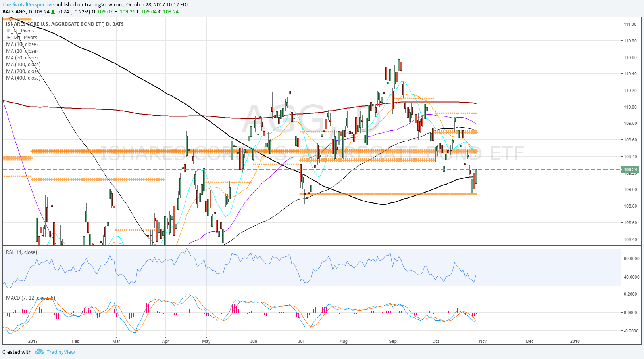Click the RSI 40.0000 axis label
The image size is (644, 359).
631,277
